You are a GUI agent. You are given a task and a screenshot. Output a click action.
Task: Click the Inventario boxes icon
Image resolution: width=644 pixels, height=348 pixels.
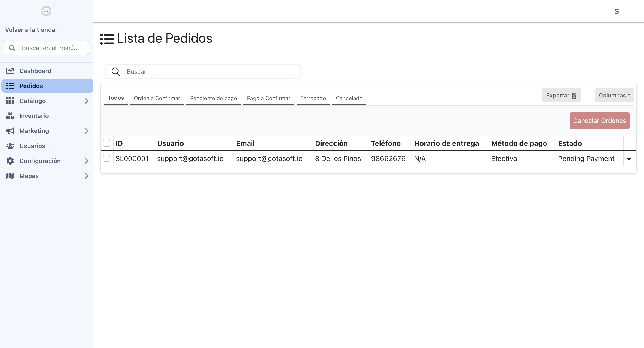[10, 116]
